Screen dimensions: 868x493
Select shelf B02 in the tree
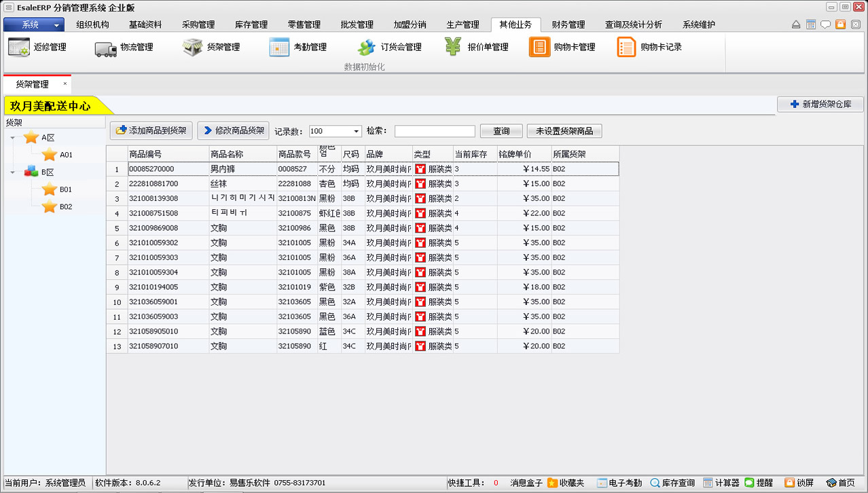point(65,207)
